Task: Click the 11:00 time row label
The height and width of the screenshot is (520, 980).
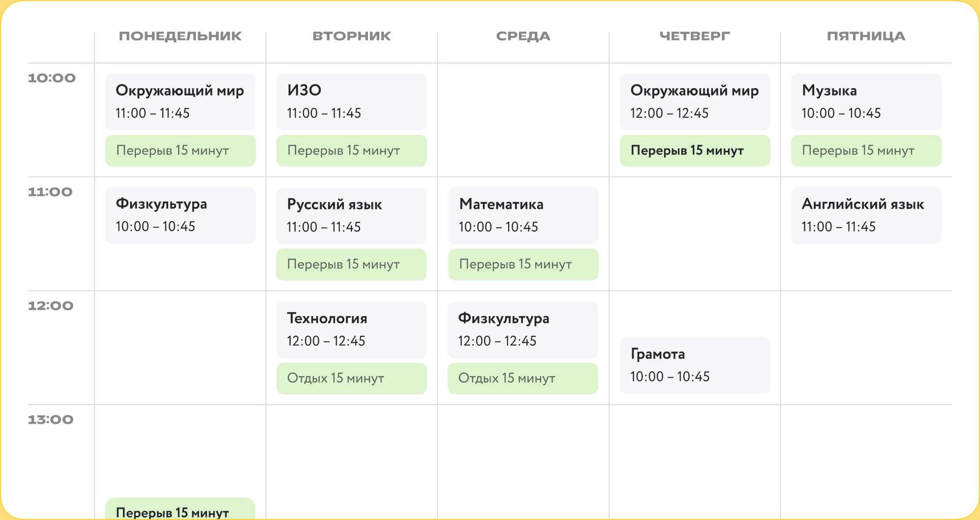Action: click(x=50, y=192)
